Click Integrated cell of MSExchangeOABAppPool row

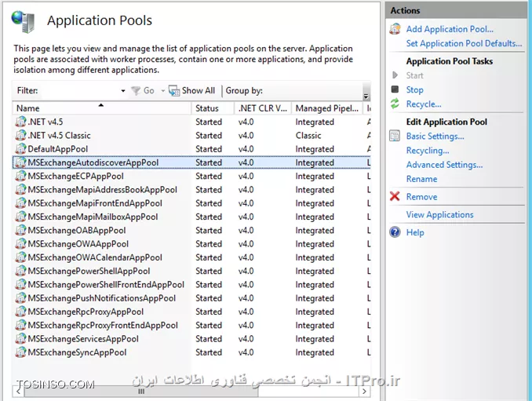point(315,231)
